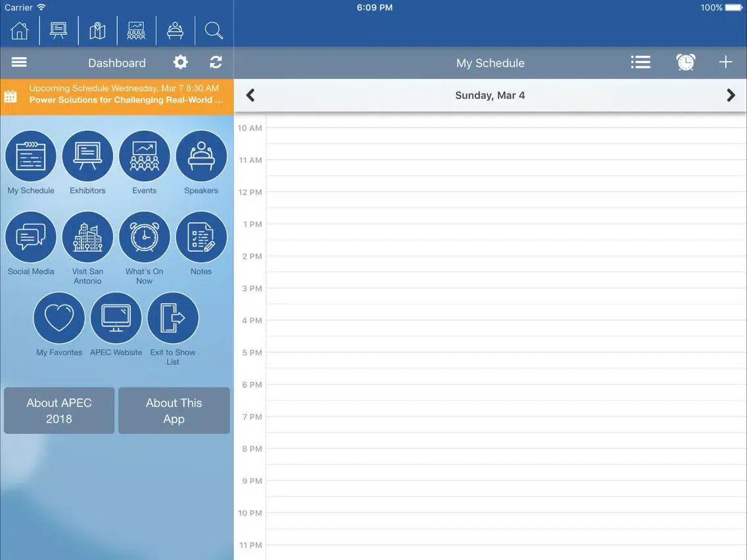Click the About APEC 2018 button
Image resolution: width=747 pixels, height=560 pixels.
59,411
